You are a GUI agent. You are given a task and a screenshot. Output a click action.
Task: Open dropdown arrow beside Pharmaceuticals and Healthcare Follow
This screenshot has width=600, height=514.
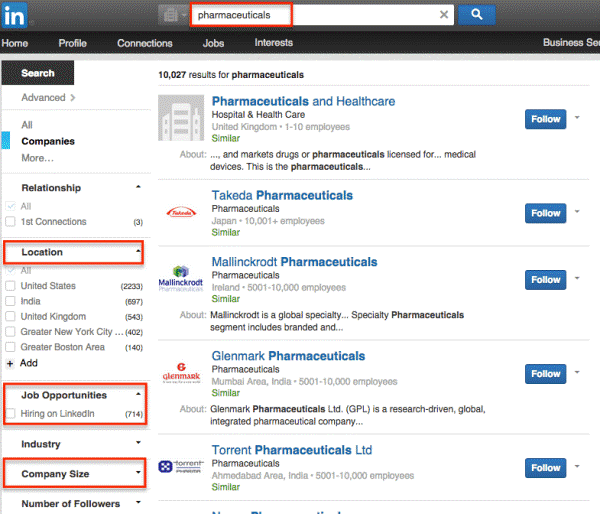[x=577, y=117]
